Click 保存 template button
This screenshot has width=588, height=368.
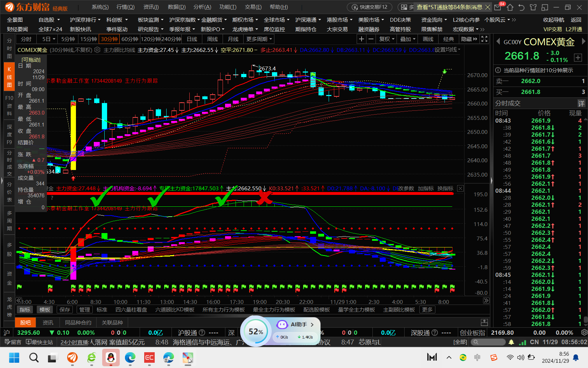pyautogui.click(x=65, y=310)
